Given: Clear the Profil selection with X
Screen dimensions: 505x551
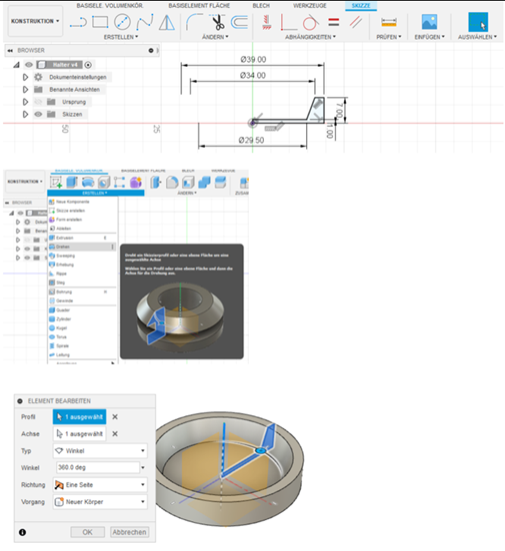Looking at the screenshot, I should tap(115, 417).
